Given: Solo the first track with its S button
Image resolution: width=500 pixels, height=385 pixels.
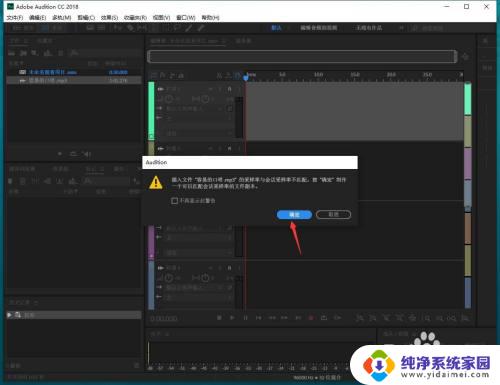Looking at the screenshot, I should coord(220,89).
